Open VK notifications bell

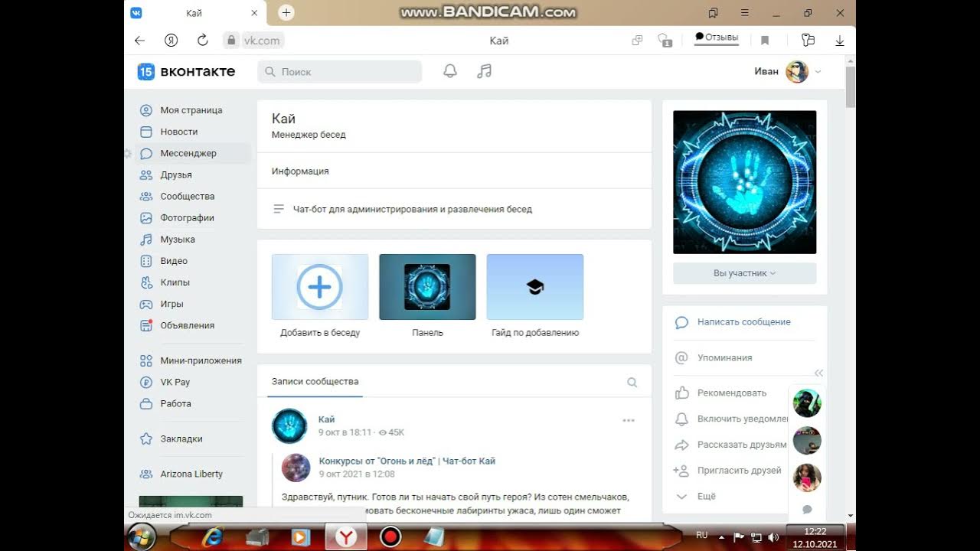pyautogui.click(x=450, y=71)
